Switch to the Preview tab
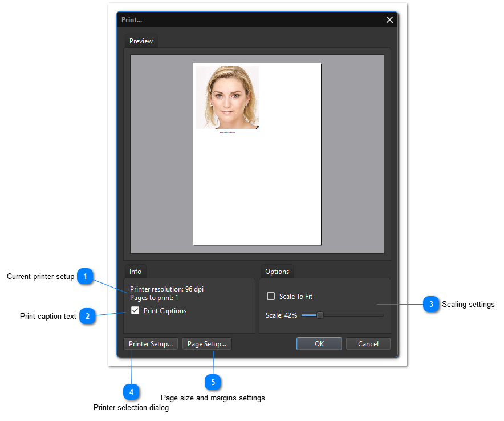Viewport: 504px width, 421px height. coord(141,41)
